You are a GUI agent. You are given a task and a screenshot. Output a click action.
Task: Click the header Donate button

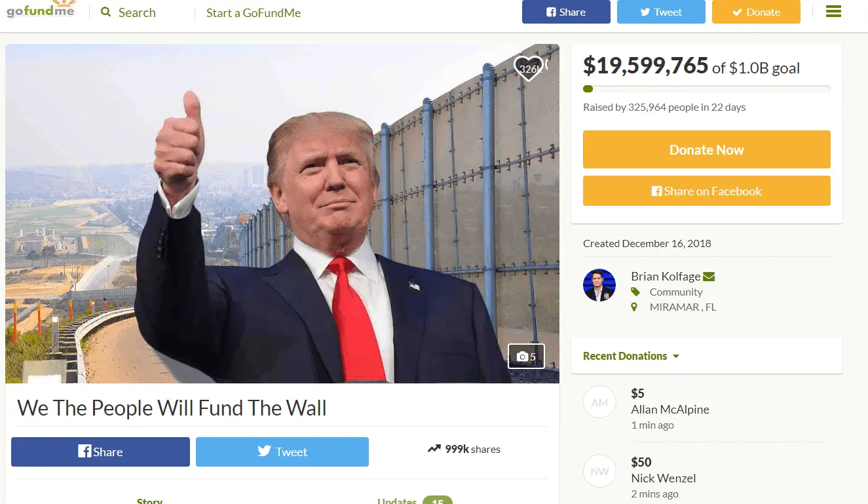click(756, 12)
